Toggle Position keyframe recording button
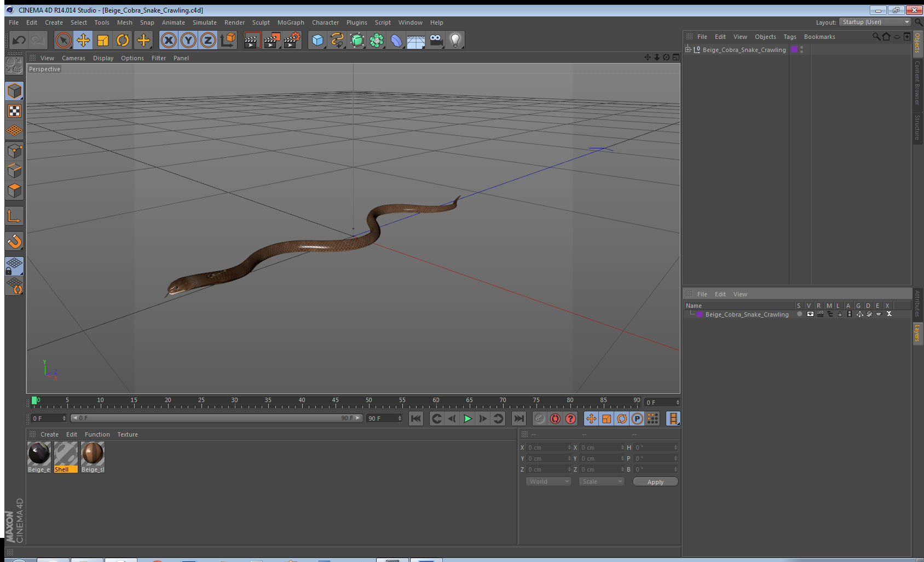Viewport: 924px width, 562px height. pyautogui.click(x=591, y=418)
